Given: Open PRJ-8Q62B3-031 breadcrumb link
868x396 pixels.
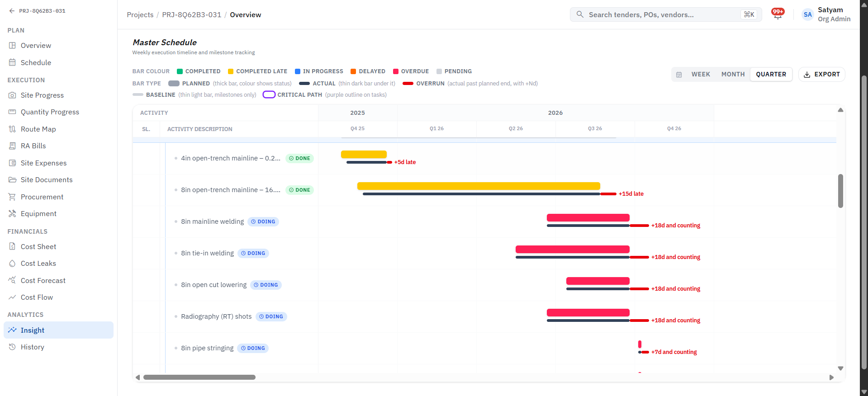Looking at the screenshot, I should pyautogui.click(x=192, y=14).
